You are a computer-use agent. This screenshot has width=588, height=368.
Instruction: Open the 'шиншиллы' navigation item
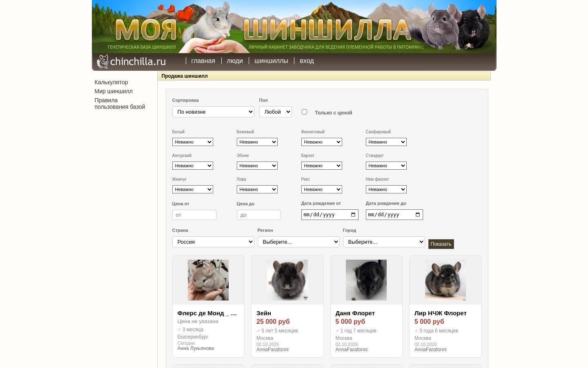[x=271, y=61]
